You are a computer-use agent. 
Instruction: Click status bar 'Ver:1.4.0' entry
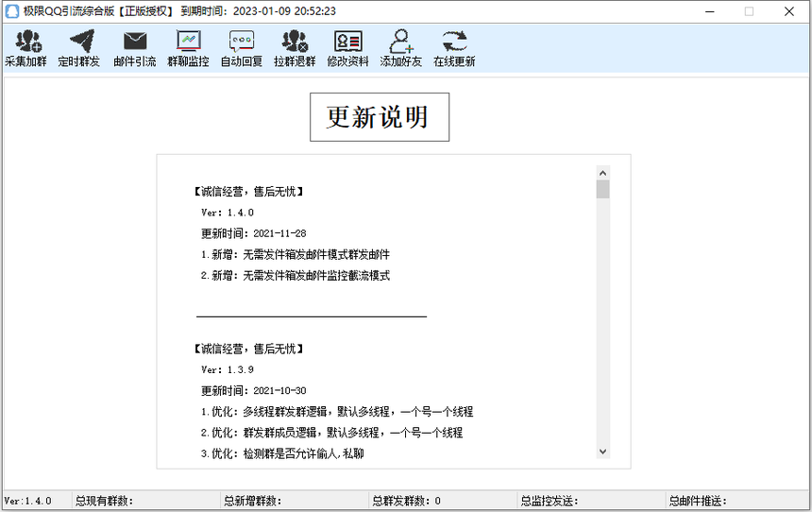pos(28,501)
